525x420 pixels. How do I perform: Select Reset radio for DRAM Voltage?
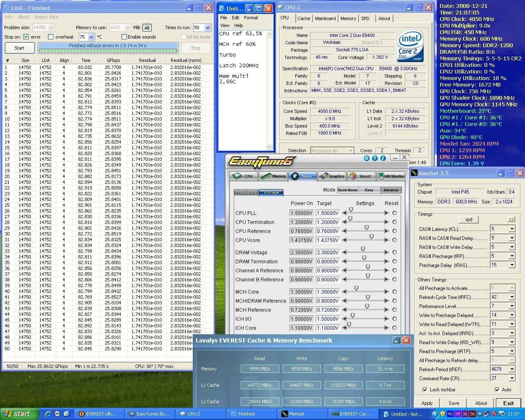[x=395, y=253]
